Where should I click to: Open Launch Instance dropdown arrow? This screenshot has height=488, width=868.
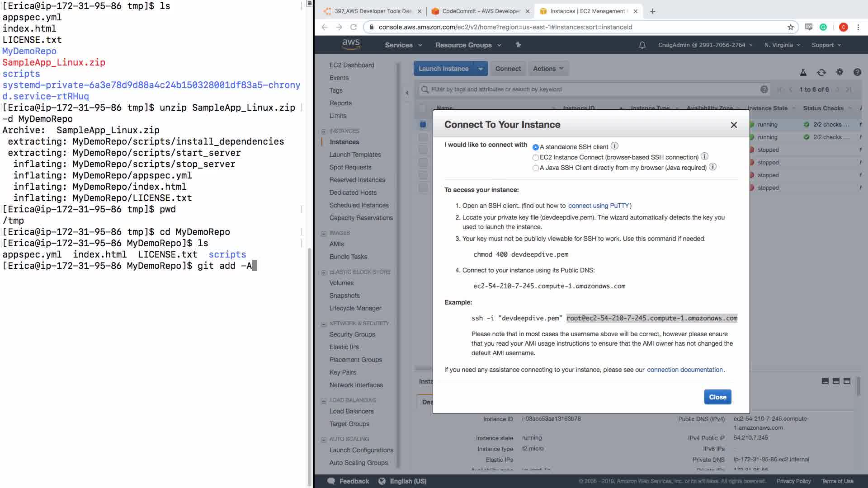pos(481,69)
